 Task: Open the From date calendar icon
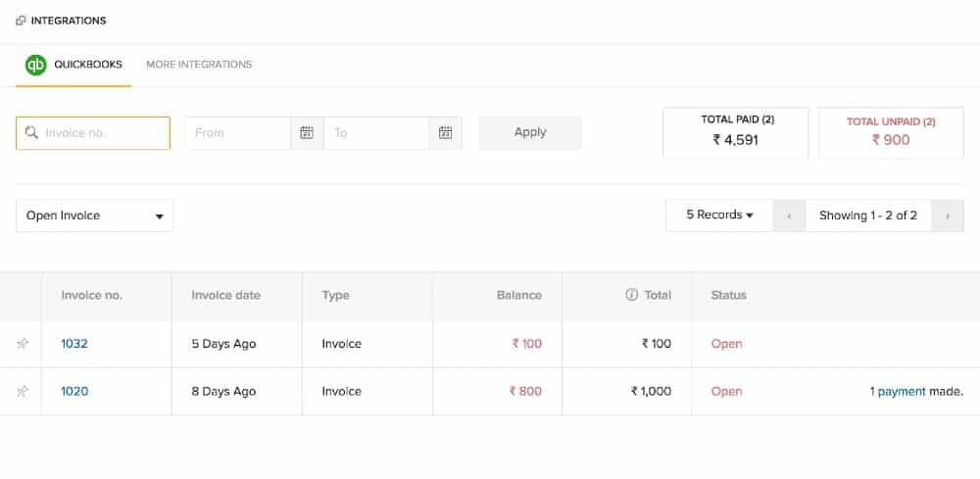[x=307, y=133]
